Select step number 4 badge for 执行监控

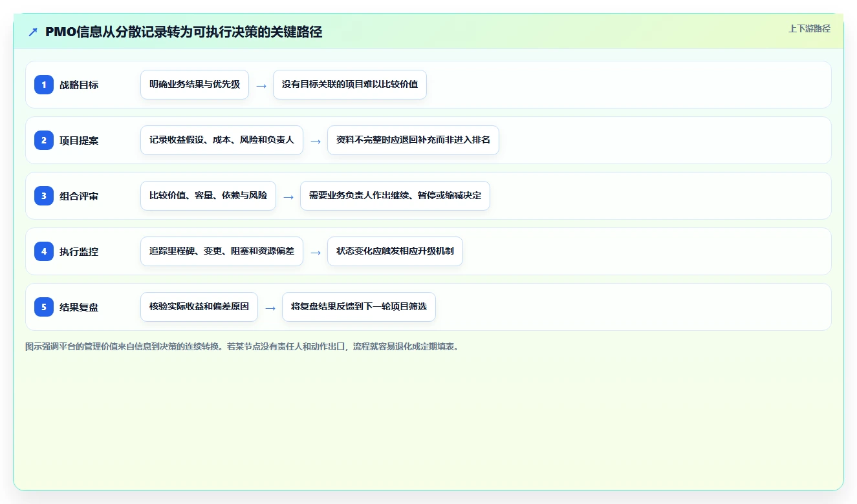[x=44, y=251]
